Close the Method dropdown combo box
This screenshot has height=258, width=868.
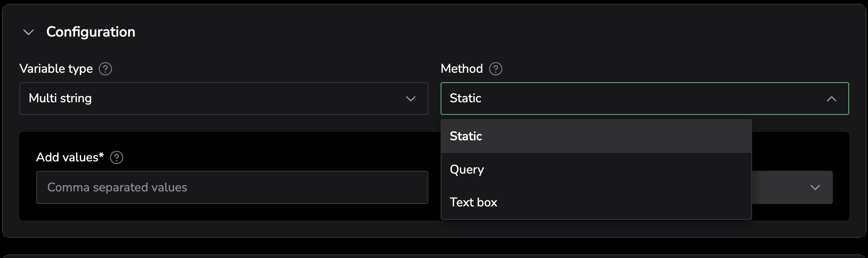coord(644,99)
